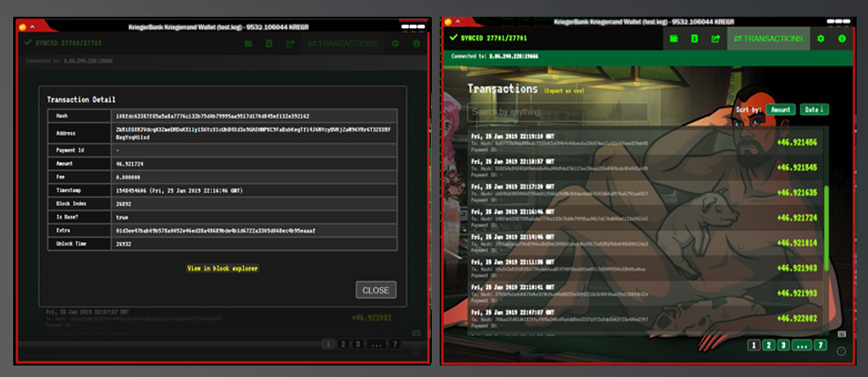Click Amount value 46.921724 in dialog
Screen dimensions: 868x377
130,164
